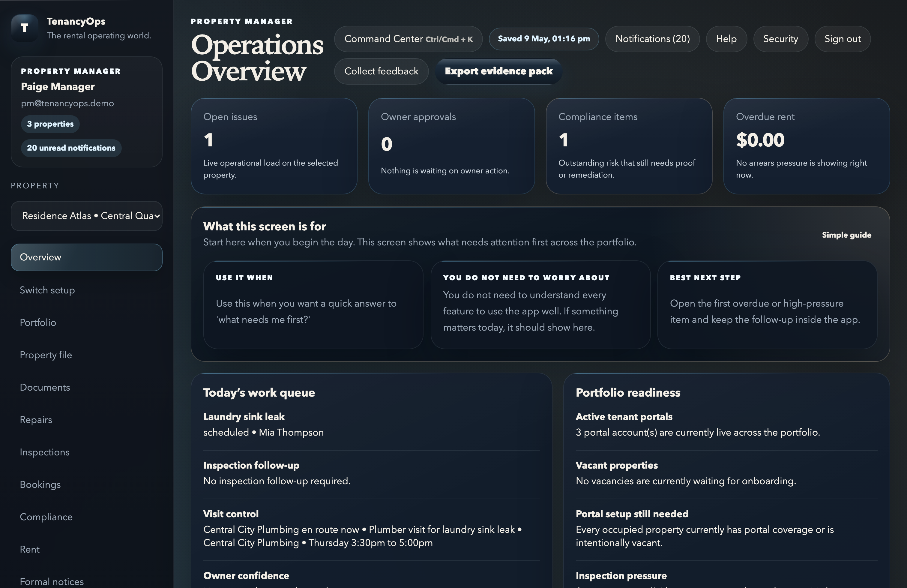
Task: Click the 'scheduled • Mia Thompson' line
Action: [263, 433]
